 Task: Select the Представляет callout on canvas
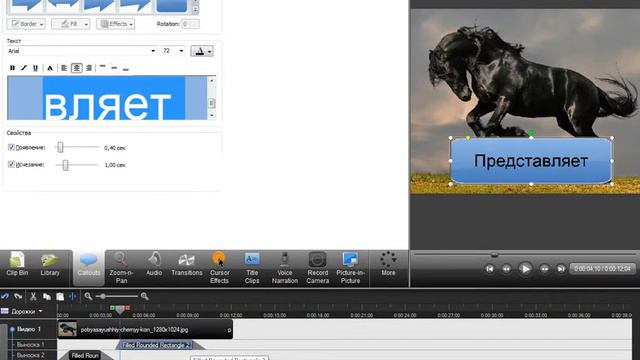pos(531,161)
